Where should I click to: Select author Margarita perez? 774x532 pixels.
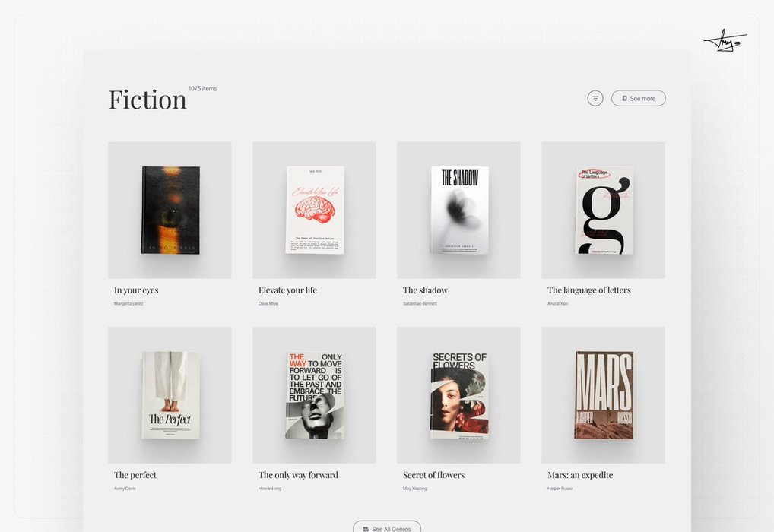pos(128,303)
